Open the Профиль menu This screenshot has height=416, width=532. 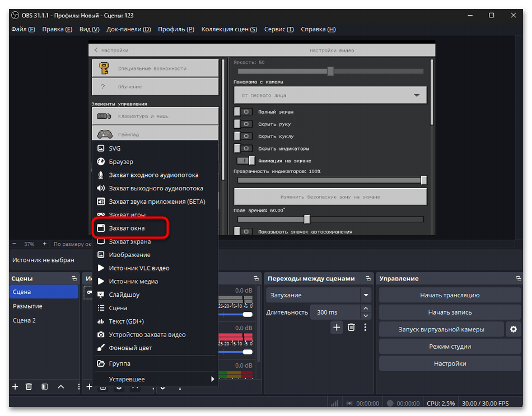coord(176,29)
